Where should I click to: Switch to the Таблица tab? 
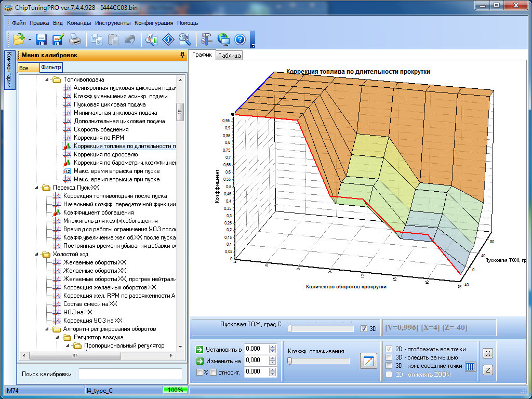(230, 56)
